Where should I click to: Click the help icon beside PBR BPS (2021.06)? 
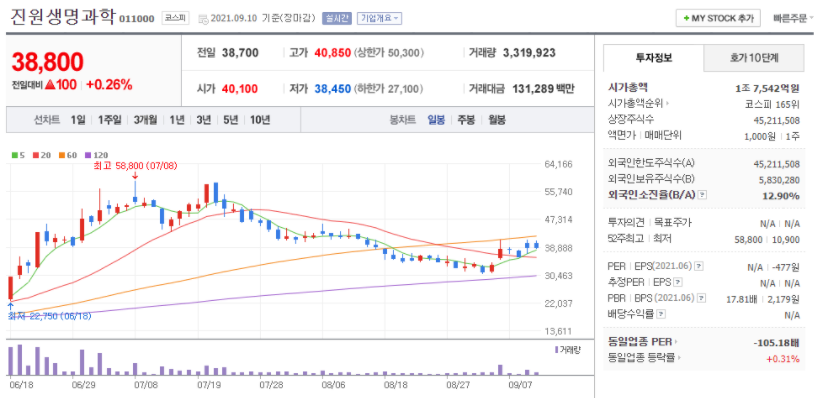pos(702,298)
